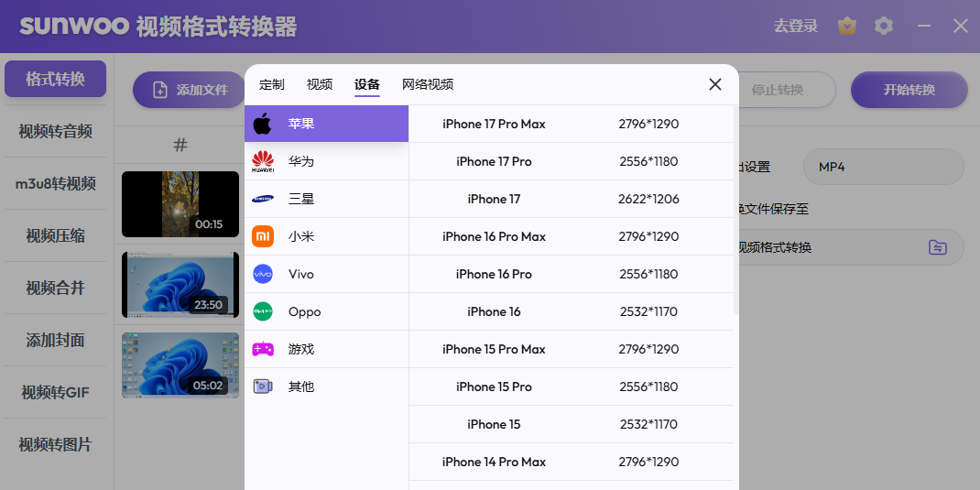Select iPhone 16 Pro Max preset
This screenshot has width=980, height=490.
coord(494,236)
